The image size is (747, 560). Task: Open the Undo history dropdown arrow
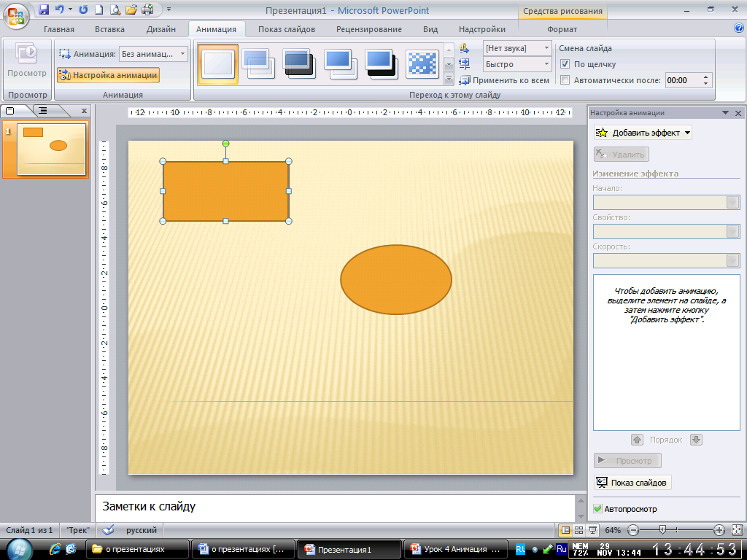click(x=70, y=9)
